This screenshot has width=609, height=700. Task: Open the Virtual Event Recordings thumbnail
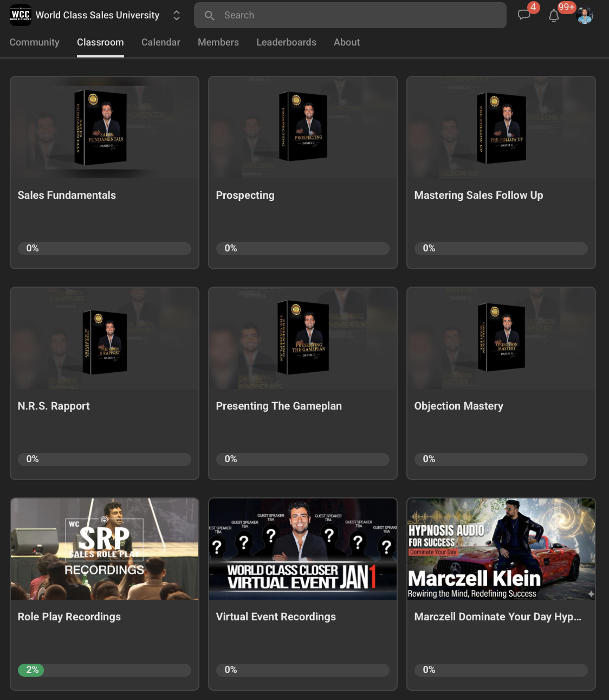(303, 549)
